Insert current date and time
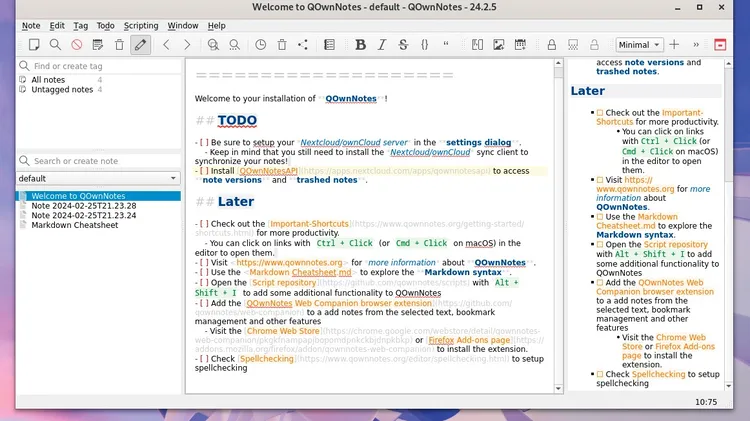750x421 pixels. (x=520, y=45)
